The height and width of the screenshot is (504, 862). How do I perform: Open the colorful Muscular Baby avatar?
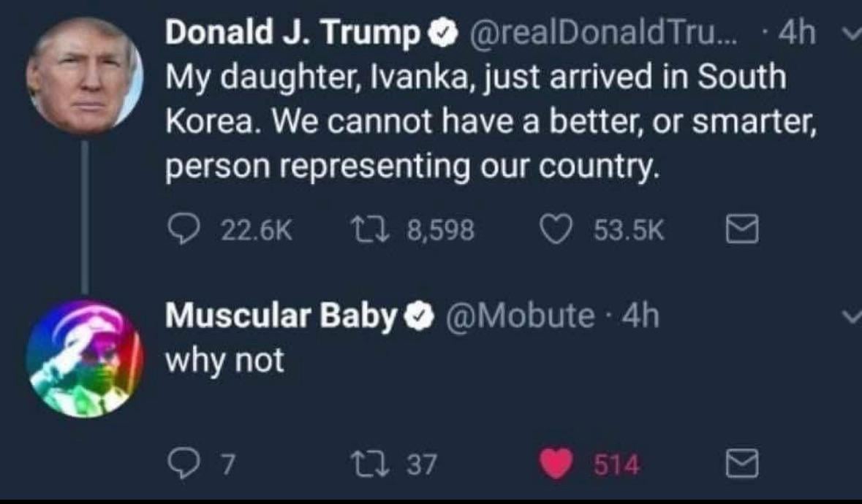[82, 358]
